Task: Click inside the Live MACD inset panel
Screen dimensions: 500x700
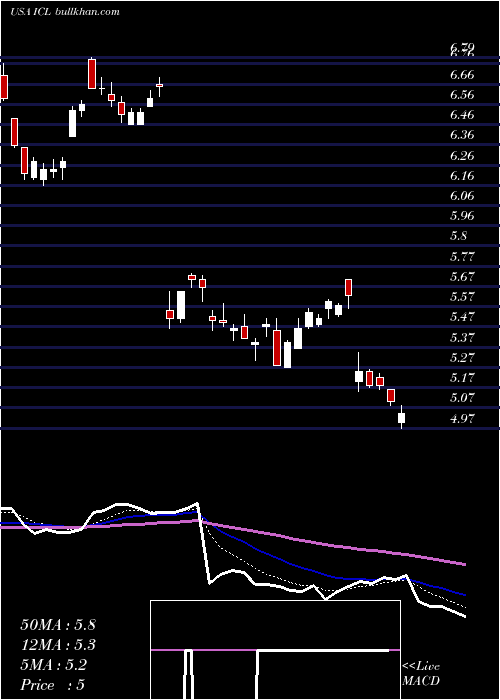Action: click(275, 650)
